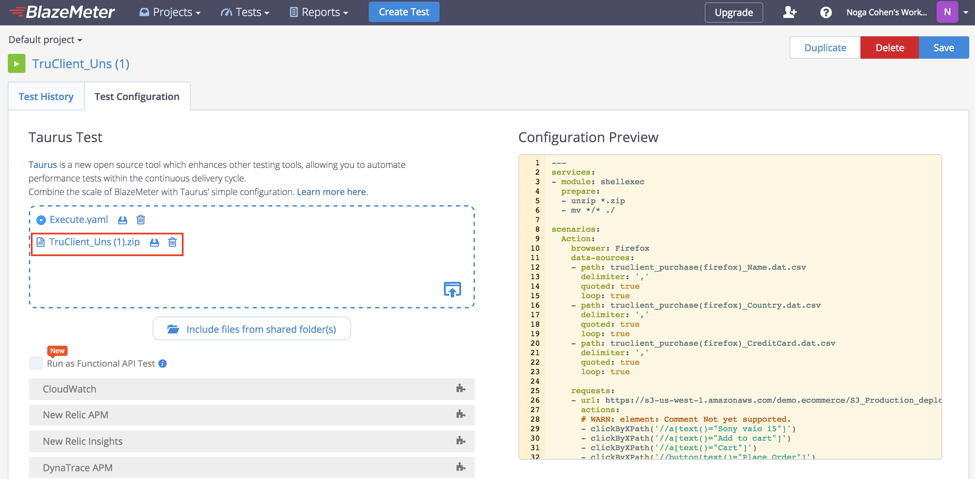975x479 pixels.
Task: Click Include files from shared folder(s)
Action: [252, 328]
